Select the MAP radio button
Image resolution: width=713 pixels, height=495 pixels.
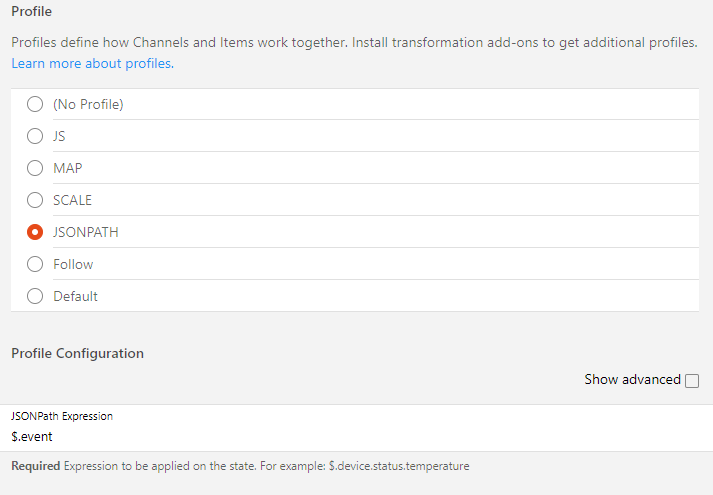click(x=35, y=168)
